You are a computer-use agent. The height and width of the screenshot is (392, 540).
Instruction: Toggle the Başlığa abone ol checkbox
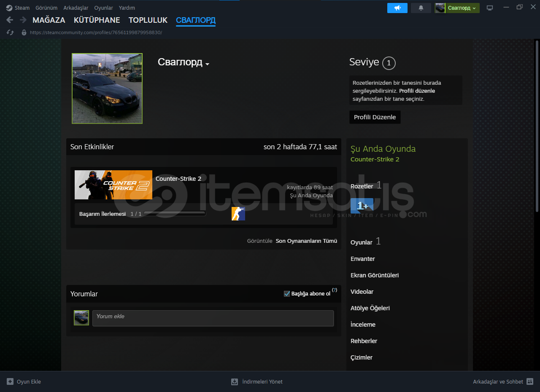coord(287,294)
